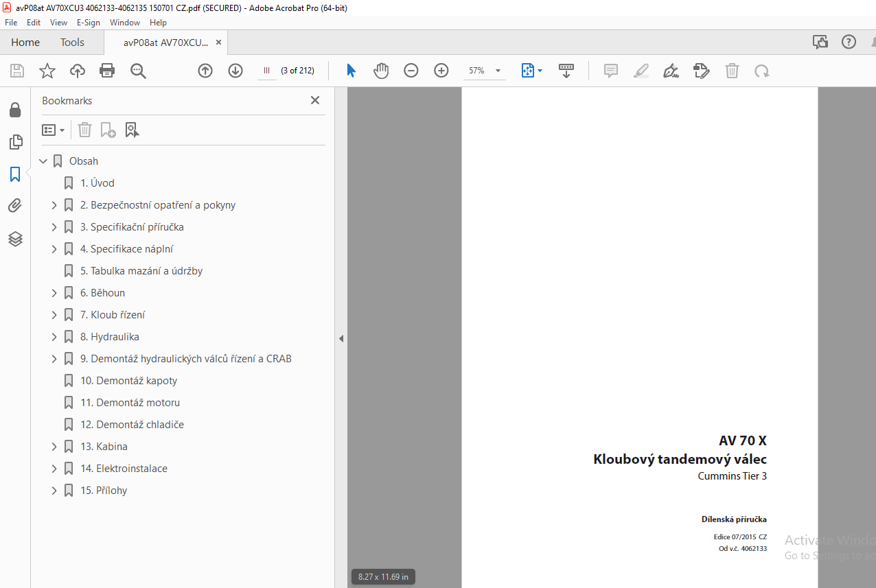
Task: Jump to 1. Úvod bookmark
Action: [97, 183]
